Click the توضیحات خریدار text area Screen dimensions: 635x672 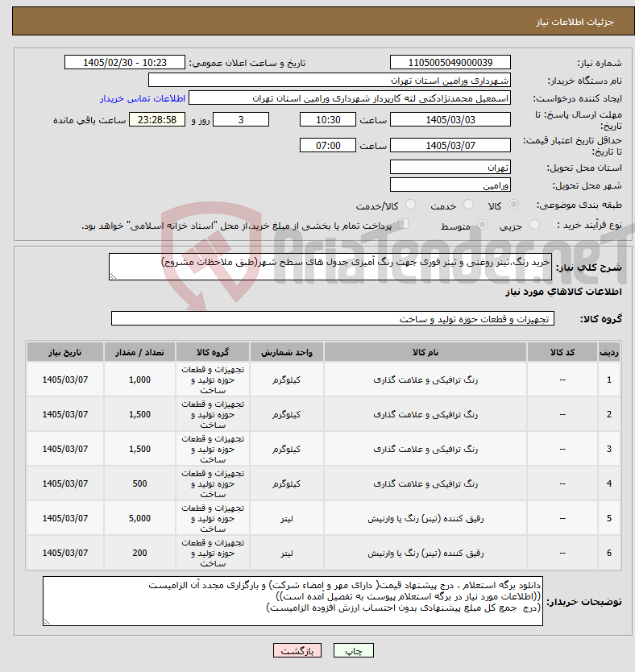pos(293,601)
